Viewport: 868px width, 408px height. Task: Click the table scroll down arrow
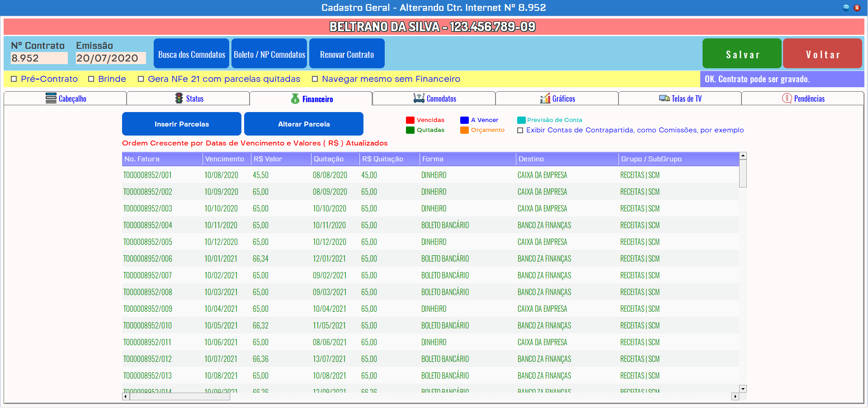coord(743,389)
